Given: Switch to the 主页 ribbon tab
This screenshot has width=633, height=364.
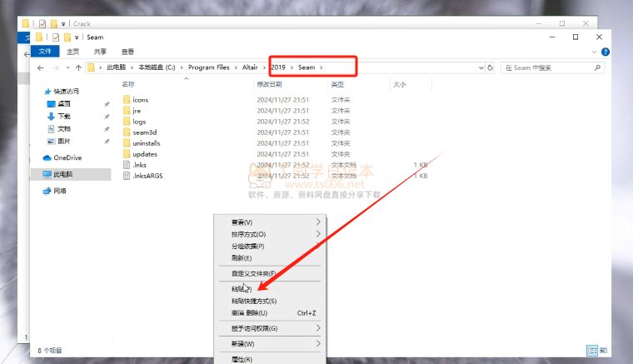Looking at the screenshot, I should pos(72,52).
